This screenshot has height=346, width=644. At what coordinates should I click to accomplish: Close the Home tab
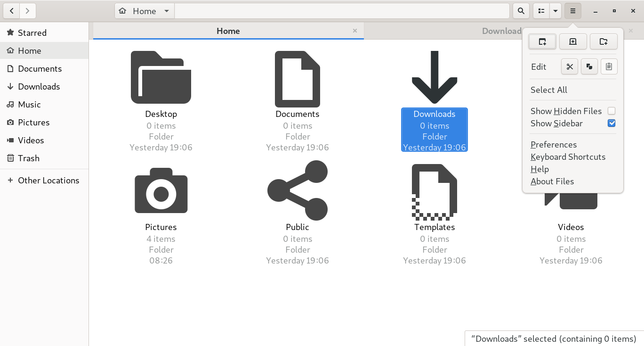point(355,31)
